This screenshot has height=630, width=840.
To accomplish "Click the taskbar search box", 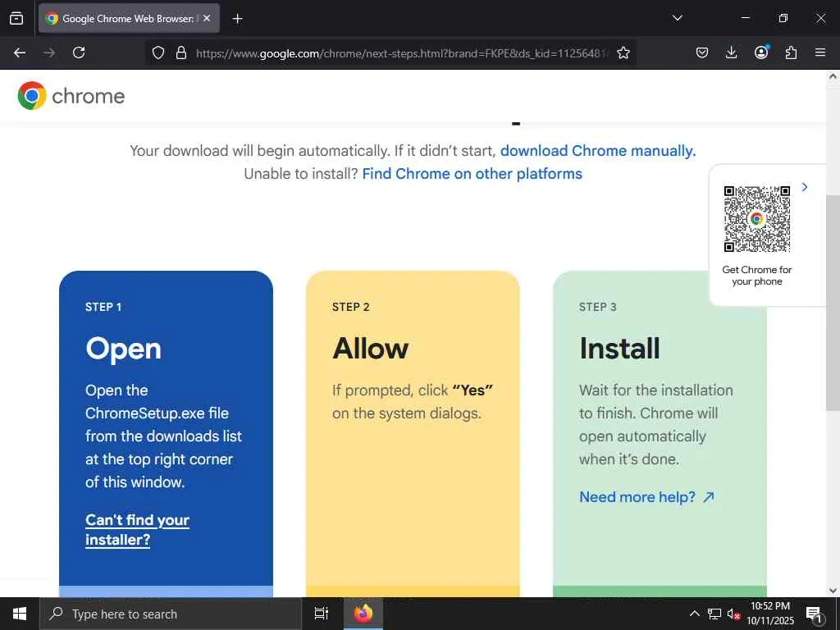I will (x=171, y=614).
